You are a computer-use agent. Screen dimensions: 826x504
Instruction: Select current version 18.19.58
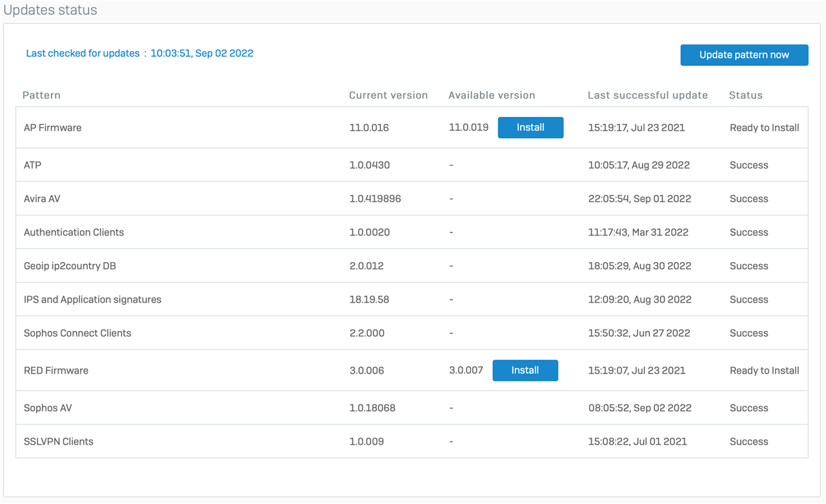[x=369, y=299]
